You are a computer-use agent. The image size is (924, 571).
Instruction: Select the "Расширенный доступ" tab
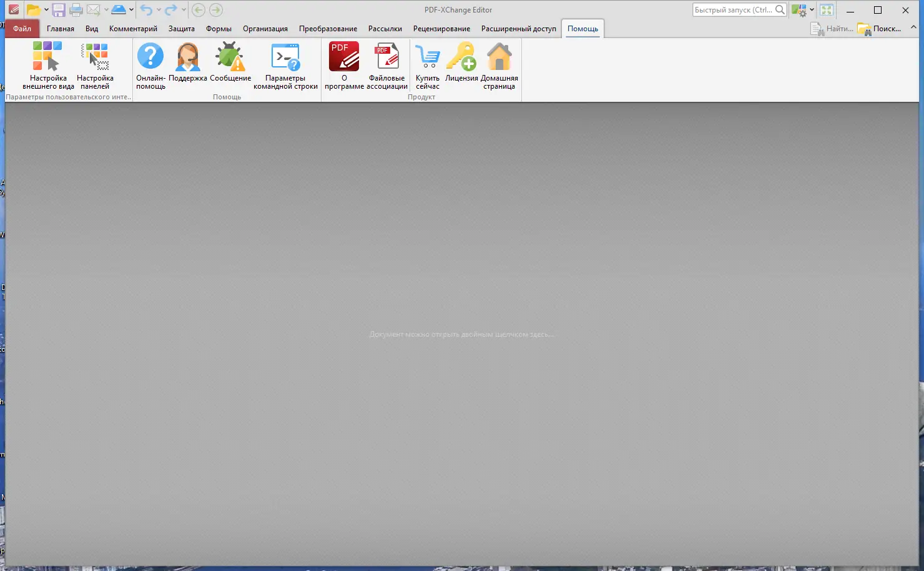click(519, 29)
